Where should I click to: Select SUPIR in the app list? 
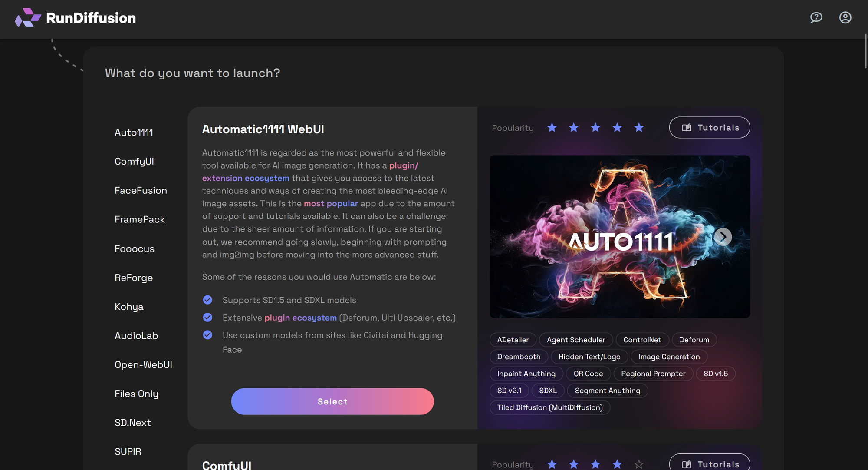pos(128,452)
